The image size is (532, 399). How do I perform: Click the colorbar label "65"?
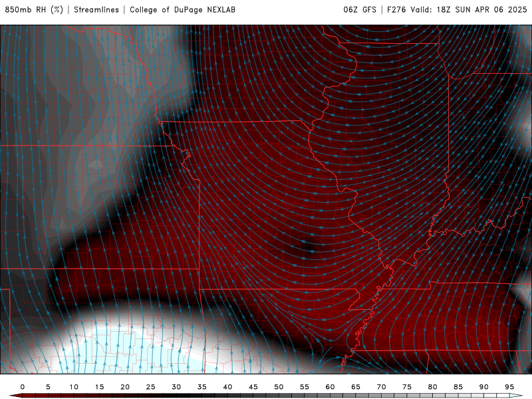point(356,387)
